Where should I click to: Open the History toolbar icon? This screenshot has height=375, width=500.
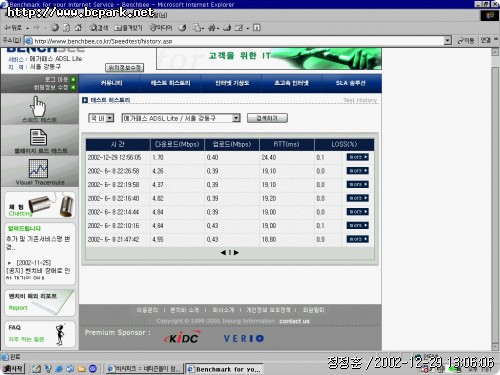tap(182, 28)
